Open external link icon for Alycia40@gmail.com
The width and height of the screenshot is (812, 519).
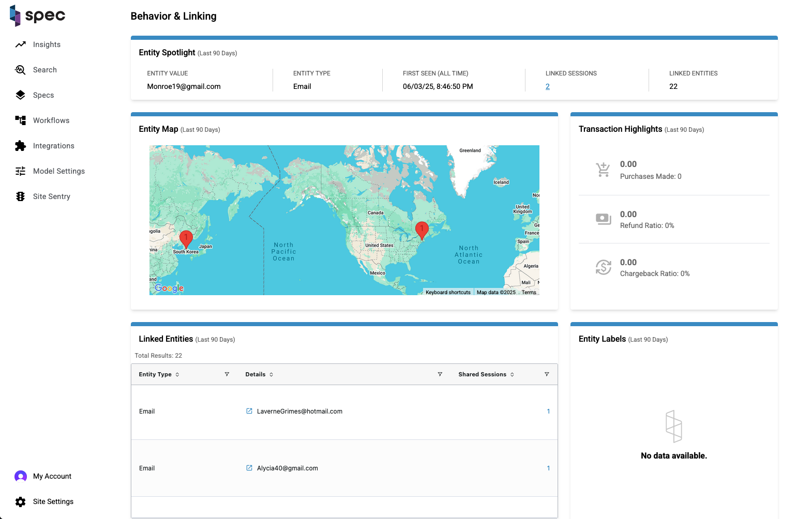(x=249, y=468)
